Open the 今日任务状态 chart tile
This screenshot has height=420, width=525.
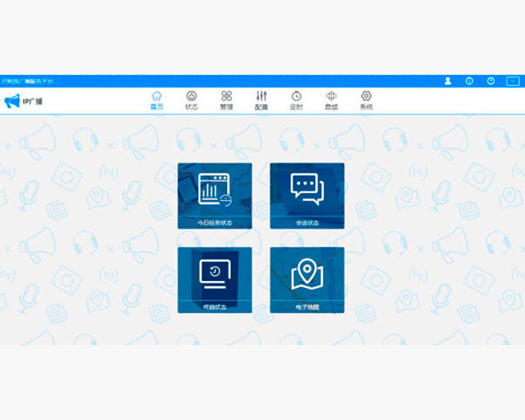pos(215,190)
